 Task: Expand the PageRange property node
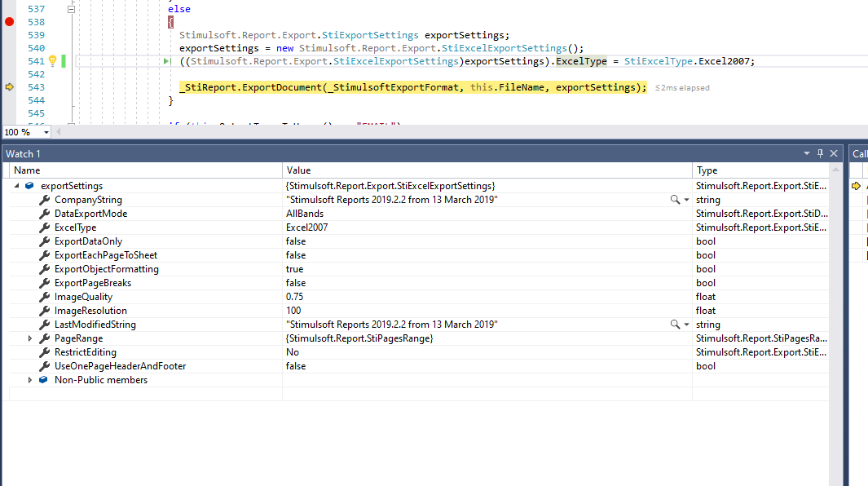[x=30, y=338]
